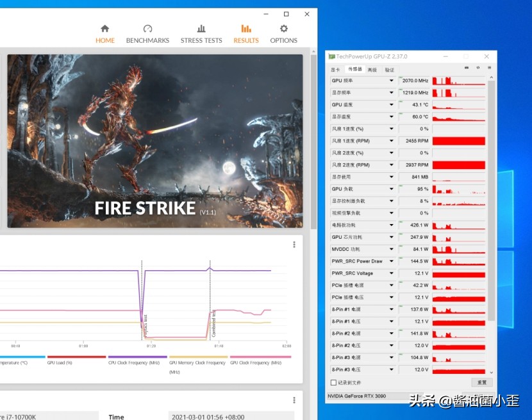Toggle the CPU Clock Frequency (MHz) legend

tap(137, 360)
